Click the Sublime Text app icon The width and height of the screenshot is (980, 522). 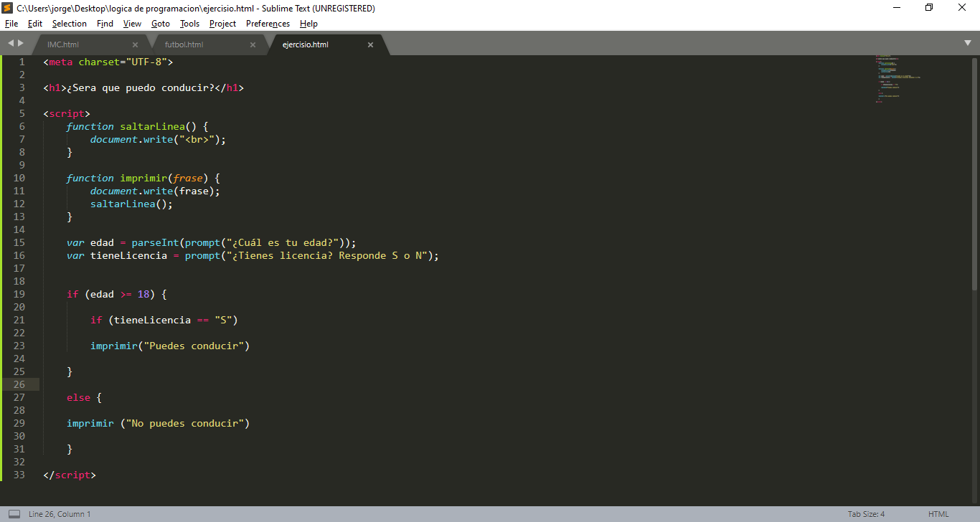coord(7,8)
